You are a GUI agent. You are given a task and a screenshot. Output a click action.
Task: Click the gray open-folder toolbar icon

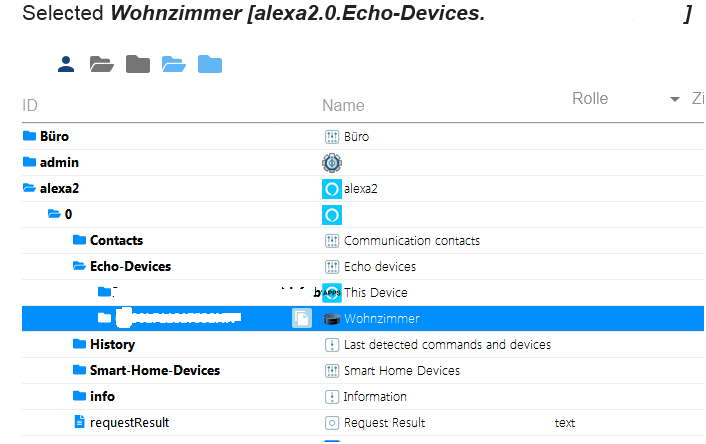tap(101, 65)
